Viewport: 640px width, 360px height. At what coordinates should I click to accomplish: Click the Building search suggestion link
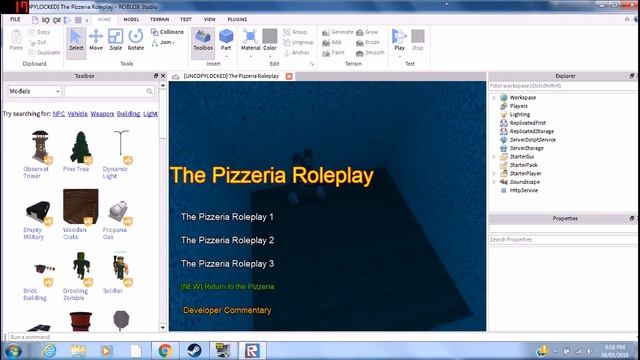[x=128, y=114]
